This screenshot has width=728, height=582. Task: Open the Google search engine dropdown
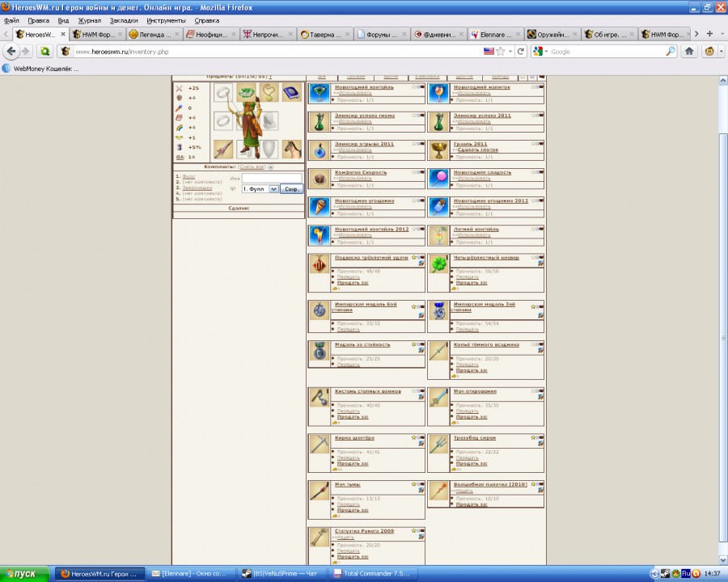tap(541, 52)
